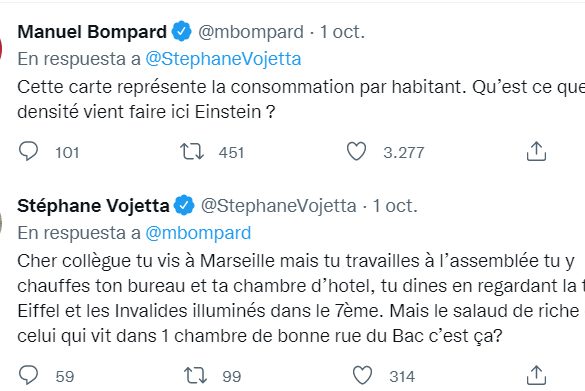
Task: Reply to Manuel Bompard's tweet
Action: (28, 151)
